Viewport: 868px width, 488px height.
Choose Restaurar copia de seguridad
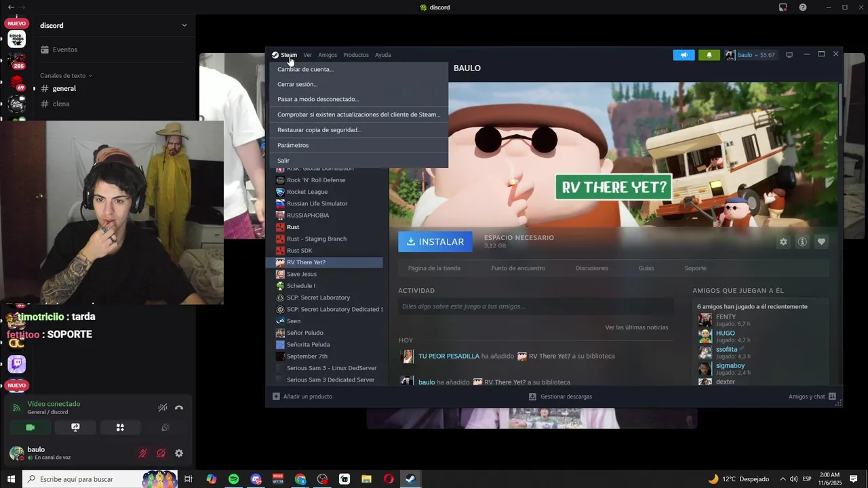[x=359, y=129]
